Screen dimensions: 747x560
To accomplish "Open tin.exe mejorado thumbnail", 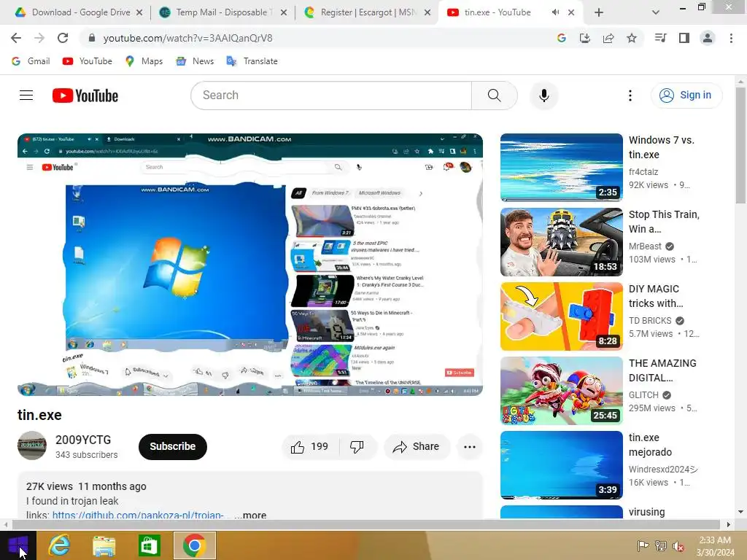I will 561,464.
